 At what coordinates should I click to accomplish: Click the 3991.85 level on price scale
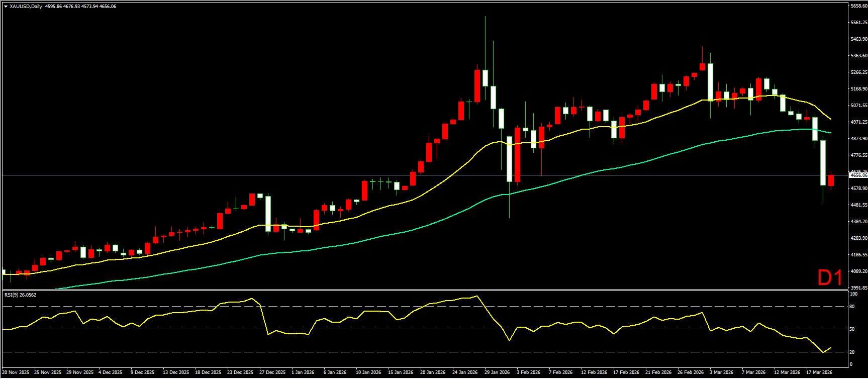click(x=858, y=288)
